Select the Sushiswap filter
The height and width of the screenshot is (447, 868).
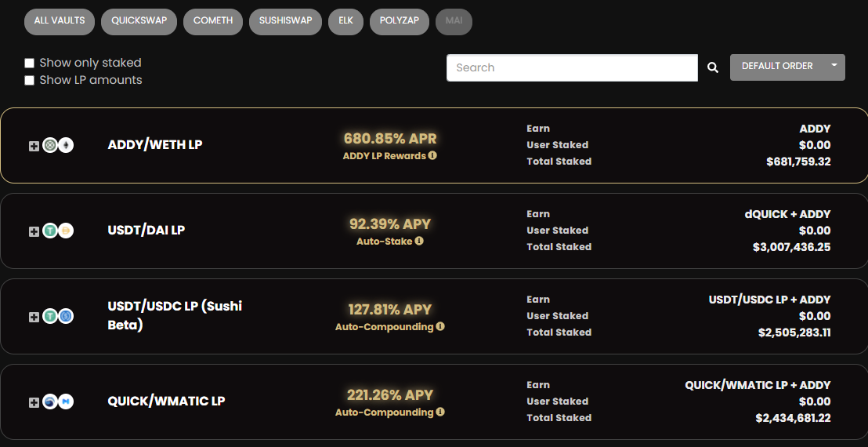(x=286, y=21)
